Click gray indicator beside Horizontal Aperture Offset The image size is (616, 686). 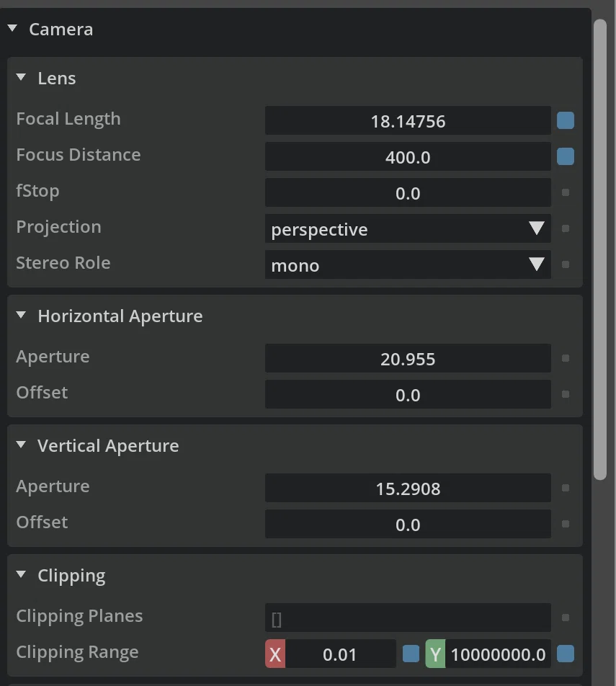(x=566, y=394)
